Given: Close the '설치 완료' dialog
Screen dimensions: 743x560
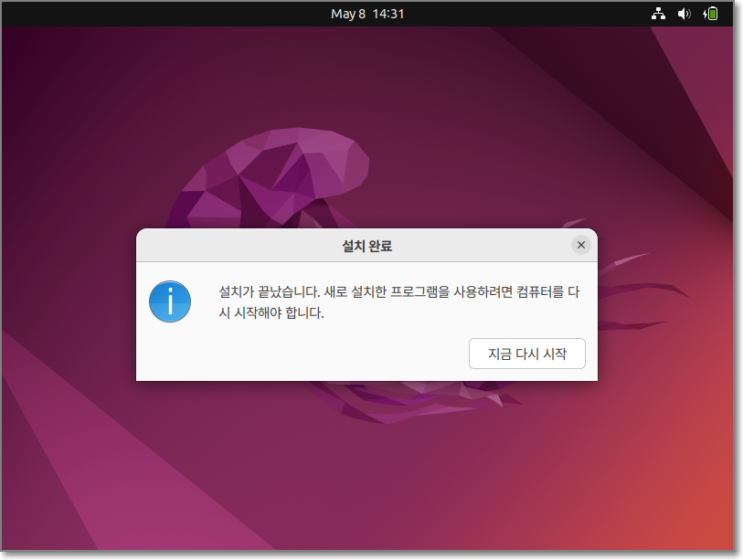Looking at the screenshot, I should point(581,245).
